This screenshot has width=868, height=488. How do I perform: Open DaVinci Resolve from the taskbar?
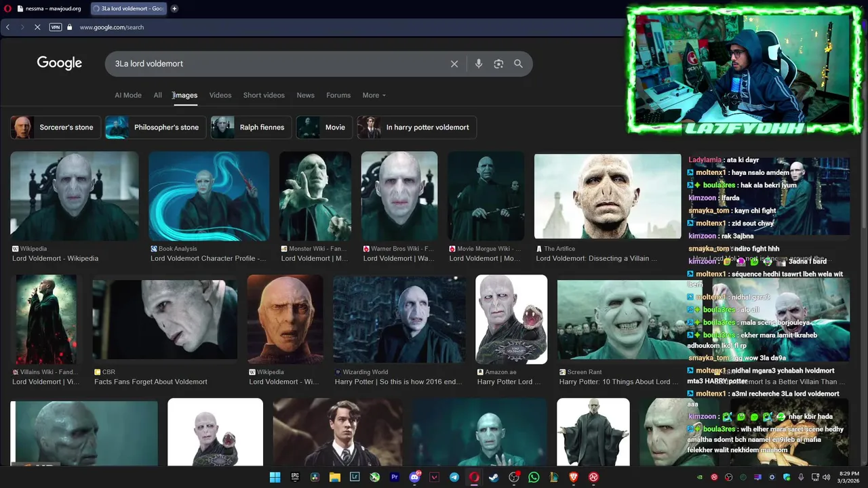coord(315,477)
